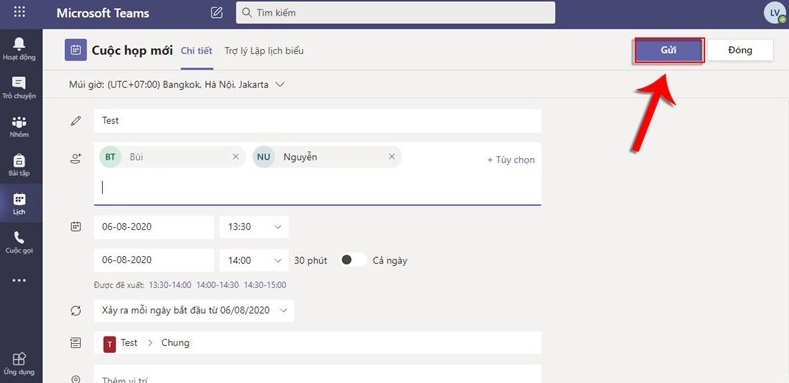Click the channel list icon
This screenshot has width=789, height=383.
click(75, 343)
